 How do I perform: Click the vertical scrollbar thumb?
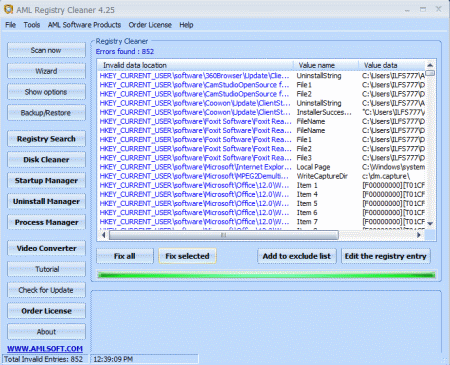430,73
